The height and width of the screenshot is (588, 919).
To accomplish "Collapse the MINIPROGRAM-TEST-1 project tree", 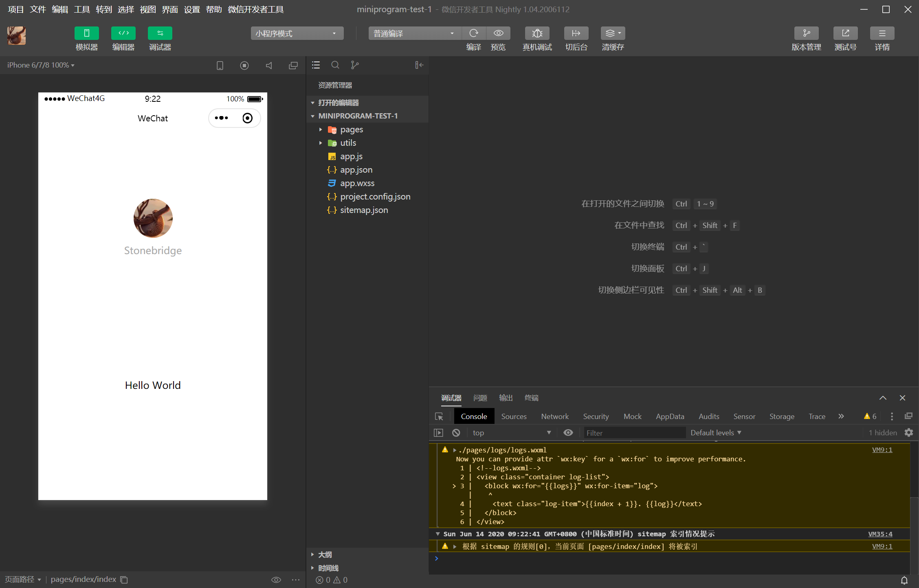I will 367,116.
